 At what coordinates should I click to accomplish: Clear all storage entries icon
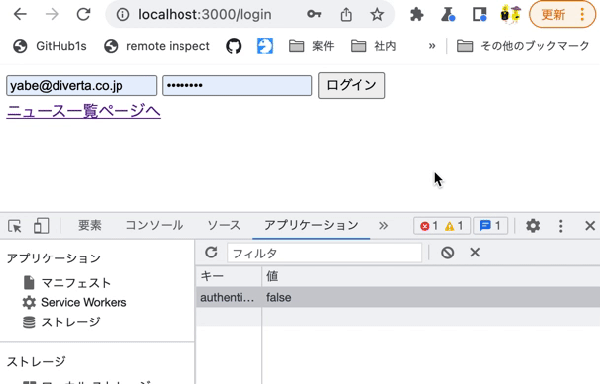click(447, 252)
